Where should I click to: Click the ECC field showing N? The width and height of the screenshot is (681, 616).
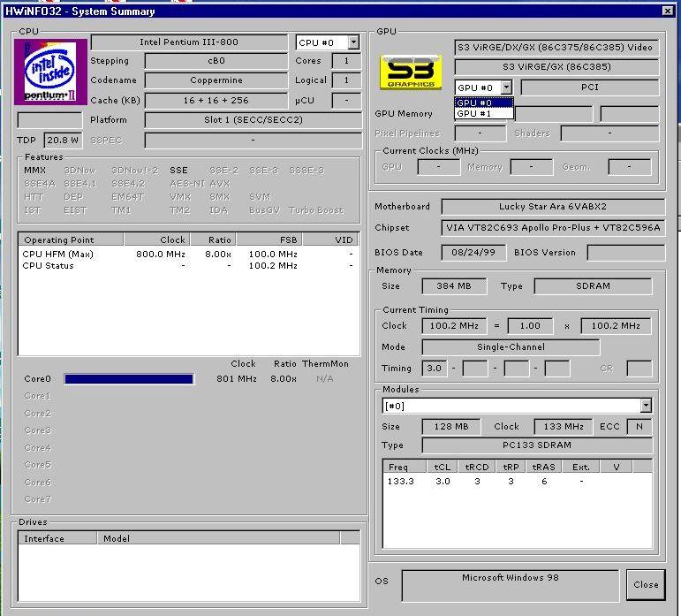[x=639, y=427]
